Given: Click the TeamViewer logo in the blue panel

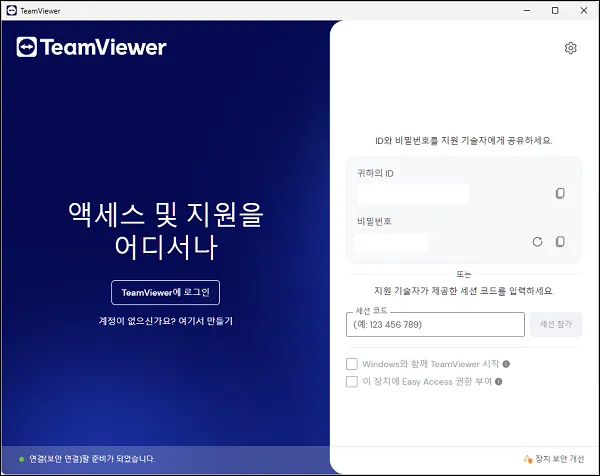Looking at the screenshot, I should tap(92, 47).
